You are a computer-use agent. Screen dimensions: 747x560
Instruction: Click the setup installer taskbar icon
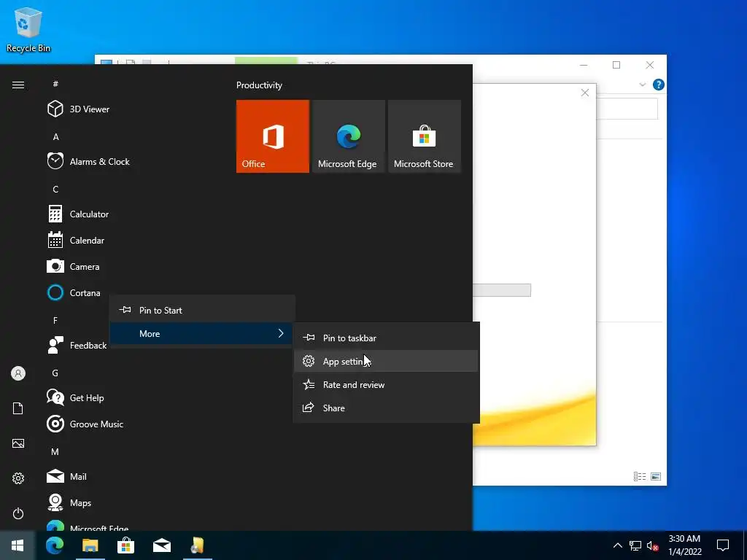point(197,545)
